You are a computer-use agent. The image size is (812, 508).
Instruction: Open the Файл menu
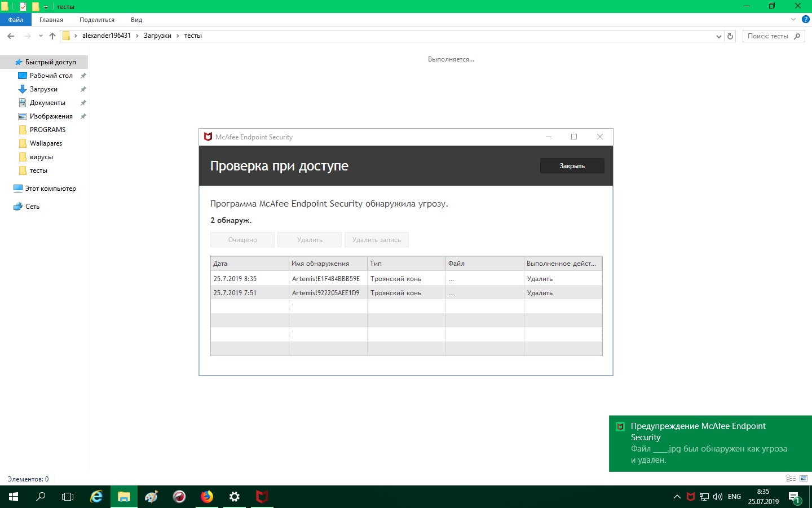point(16,20)
